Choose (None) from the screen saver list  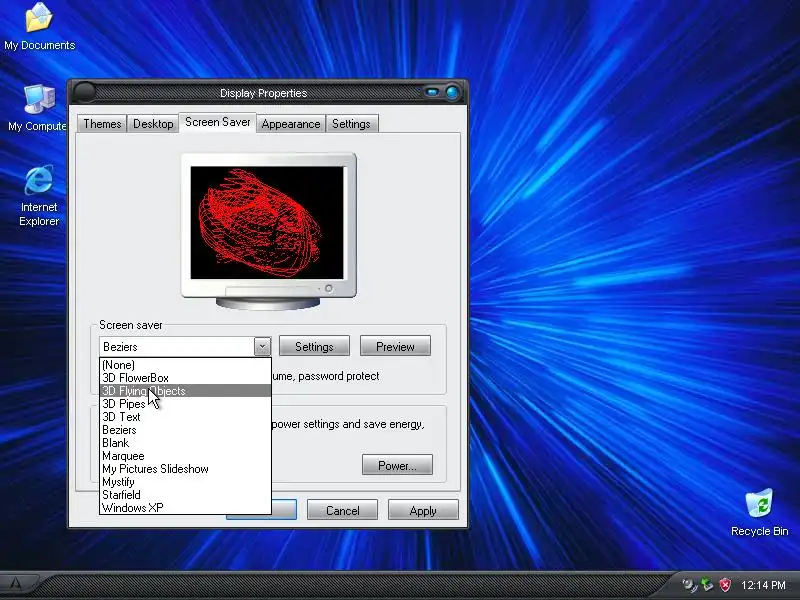tap(185, 365)
